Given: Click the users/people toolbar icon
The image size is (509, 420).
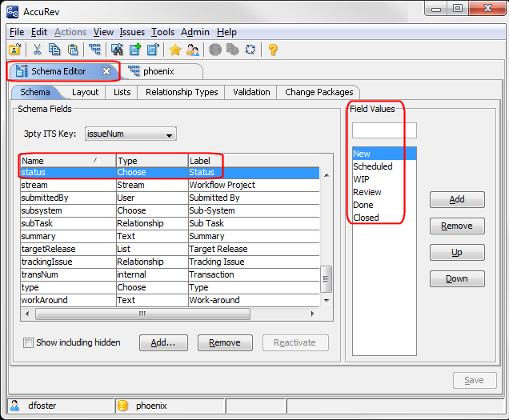Looking at the screenshot, I should (193, 50).
